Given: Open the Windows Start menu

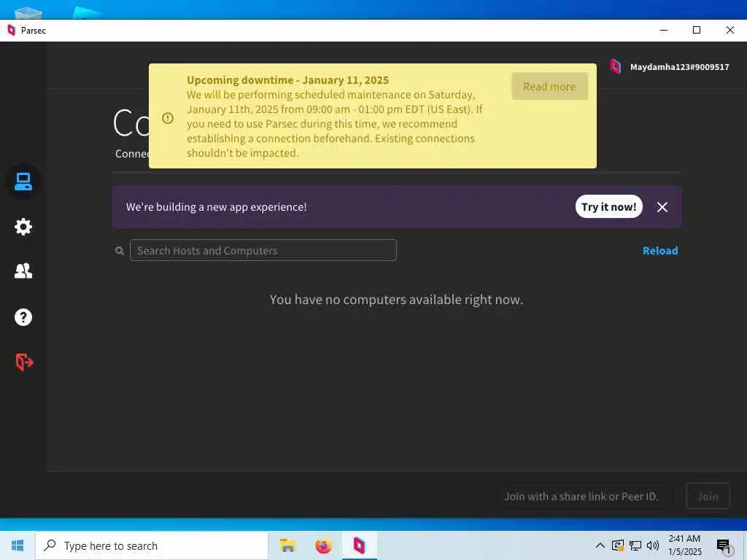Looking at the screenshot, I should [18, 545].
